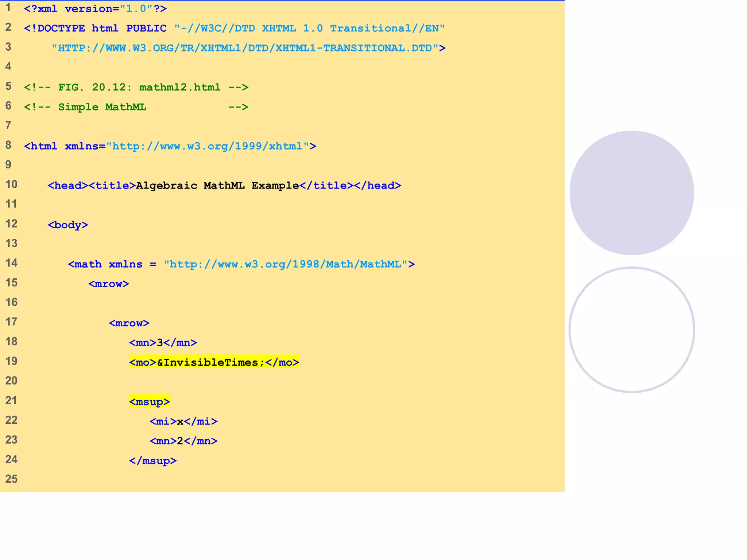The width and height of the screenshot is (747, 560).
Task: Click the xml version declaration on line 1
Action: point(95,9)
